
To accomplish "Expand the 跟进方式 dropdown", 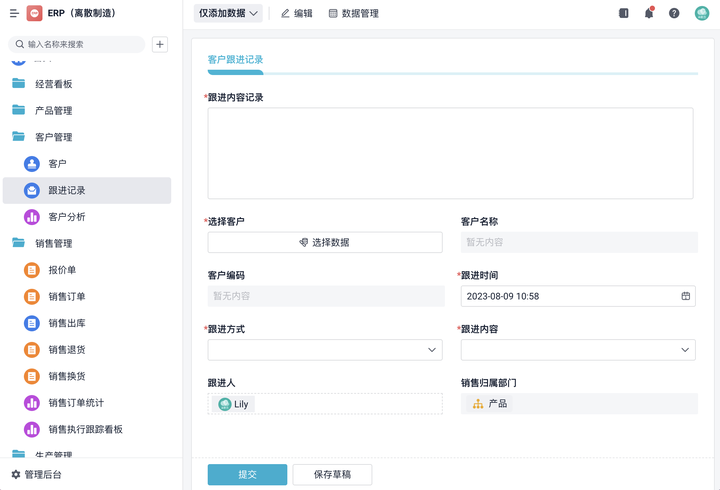I will pyautogui.click(x=325, y=350).
